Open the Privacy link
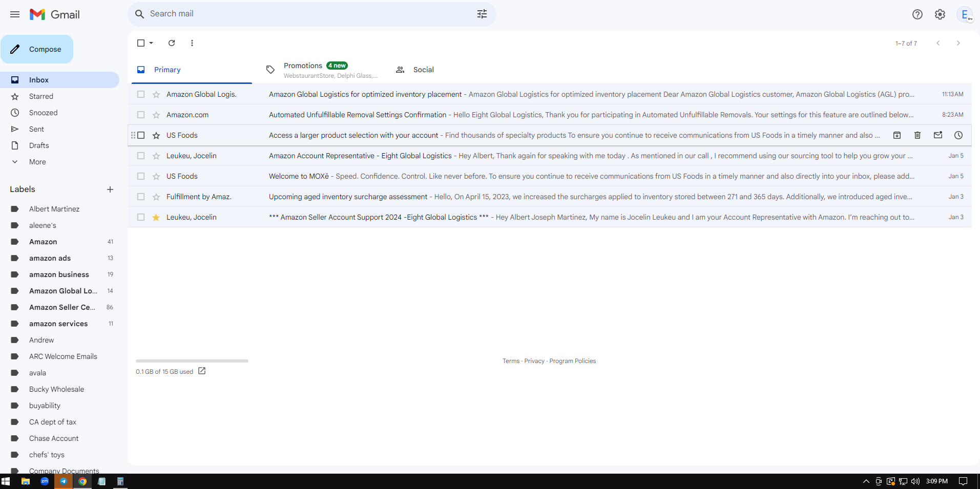 [x=534, y=361]
